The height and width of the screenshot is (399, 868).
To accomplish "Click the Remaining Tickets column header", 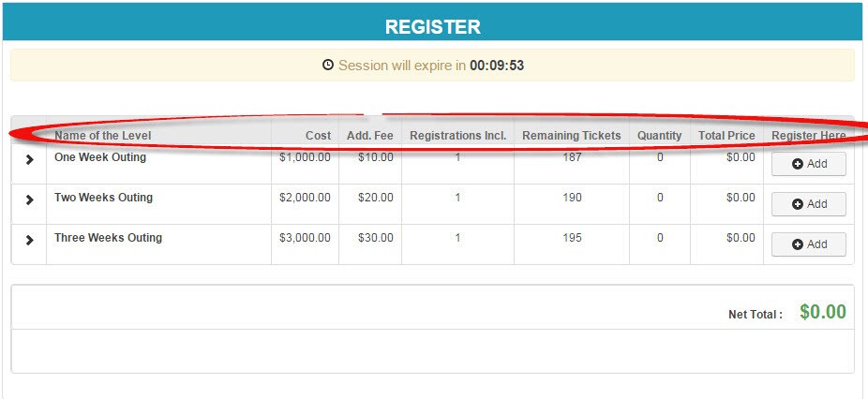I will click(x=572, y=135).
